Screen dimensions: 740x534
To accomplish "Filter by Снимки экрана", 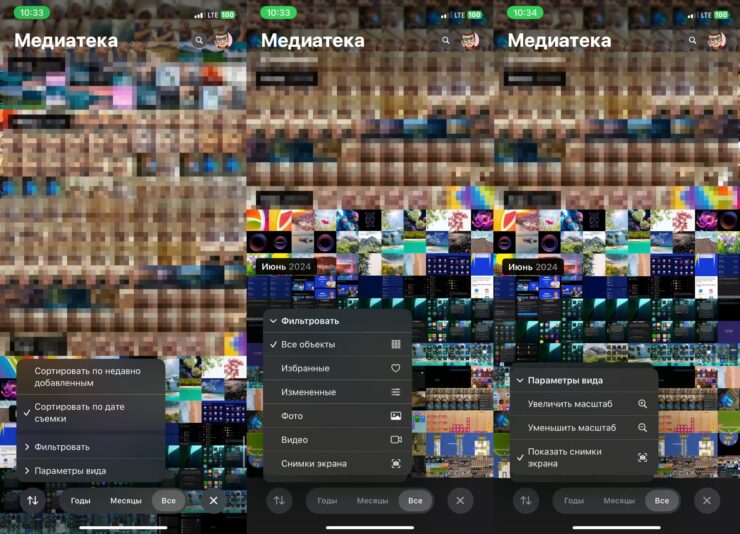I will click(x=337, y=464).
